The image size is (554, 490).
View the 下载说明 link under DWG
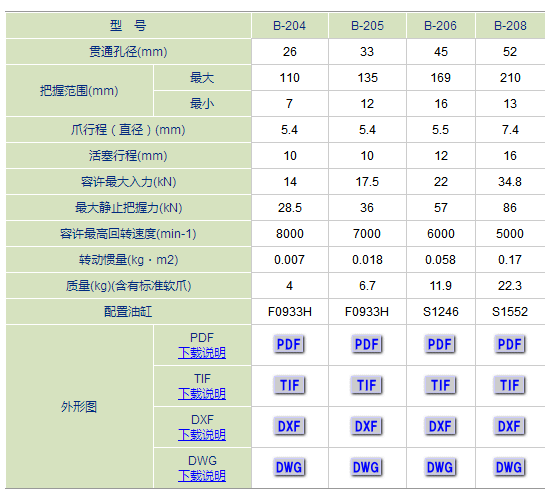click(202, 476)
